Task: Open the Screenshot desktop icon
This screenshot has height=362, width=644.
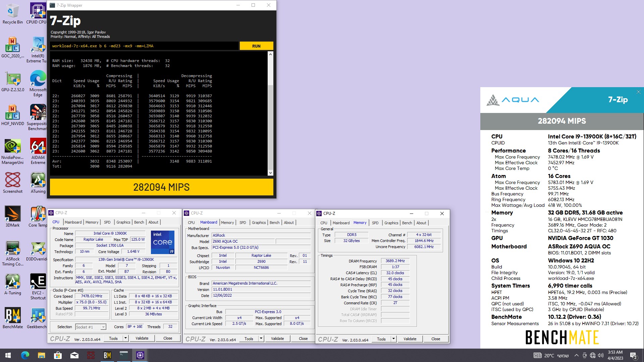Action: (x=12, y=183)
